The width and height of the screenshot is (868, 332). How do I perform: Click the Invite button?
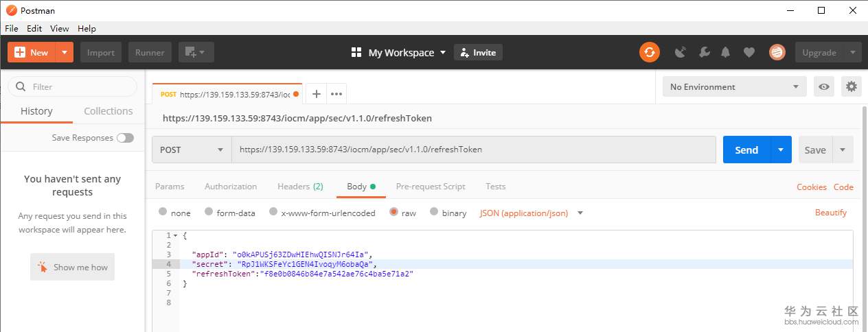[478, 52]
